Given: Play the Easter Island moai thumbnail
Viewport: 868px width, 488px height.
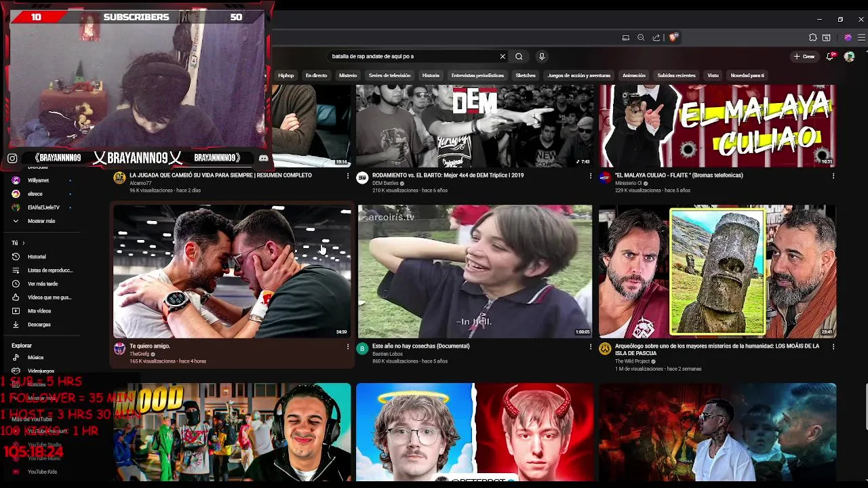Looking at the screenshot, I should tap(717, 272).
